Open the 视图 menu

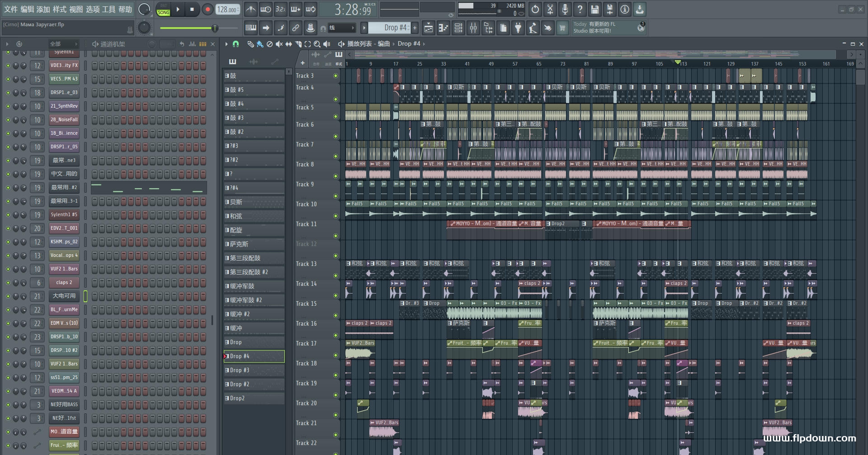(76, 9)
